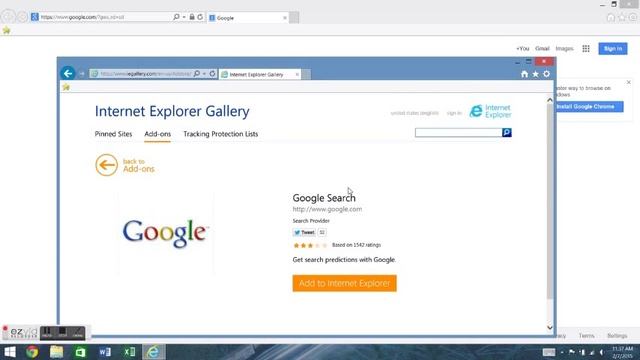Open a new tab in the Gallery window
This screenshot has width=640, height=360.
(x=306, y=74)
